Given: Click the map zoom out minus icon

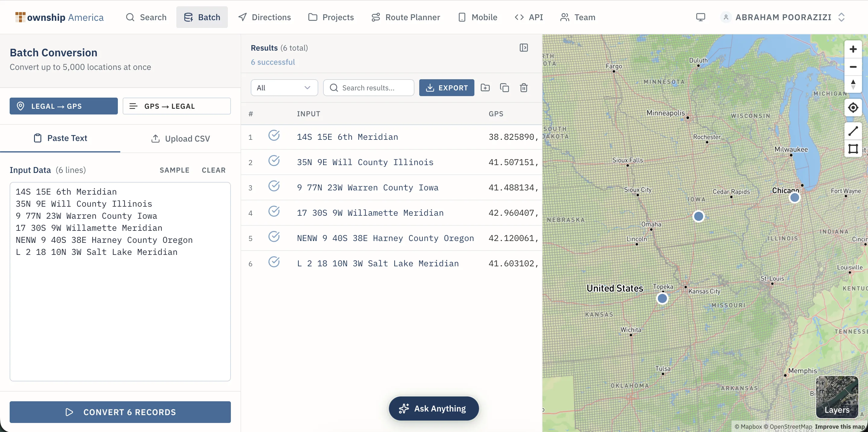Looking at the screenshot, I should [x=853, y=67].
